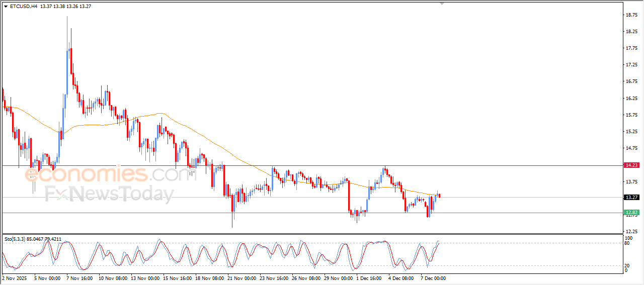Click the stochastic 20 level label

click(627, 265)
